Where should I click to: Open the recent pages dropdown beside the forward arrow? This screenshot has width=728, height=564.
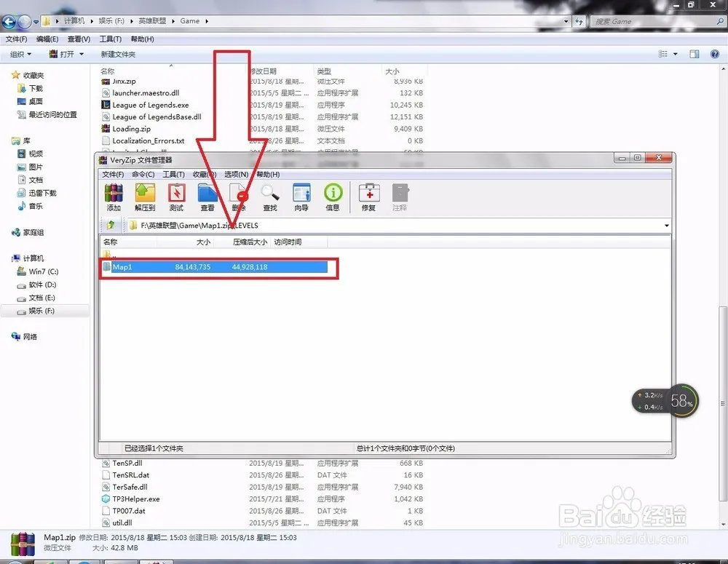pyautogui.click(x=36, y=22)
